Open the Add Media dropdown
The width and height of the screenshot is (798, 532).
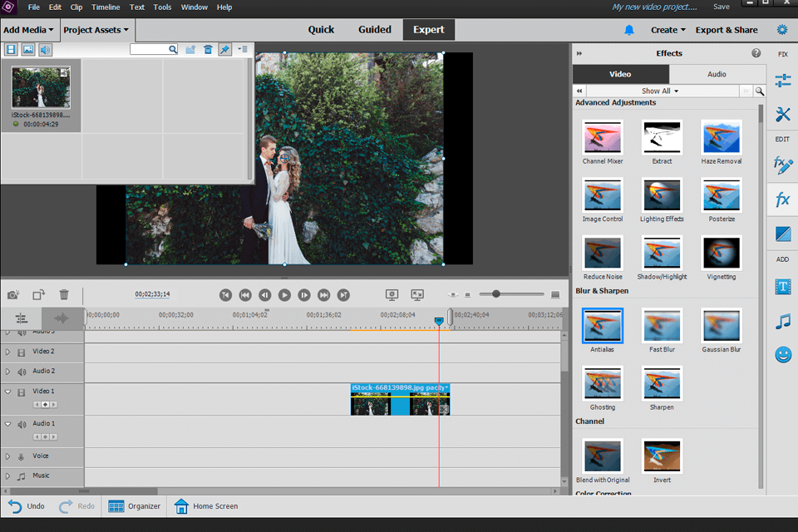(28, 30)
